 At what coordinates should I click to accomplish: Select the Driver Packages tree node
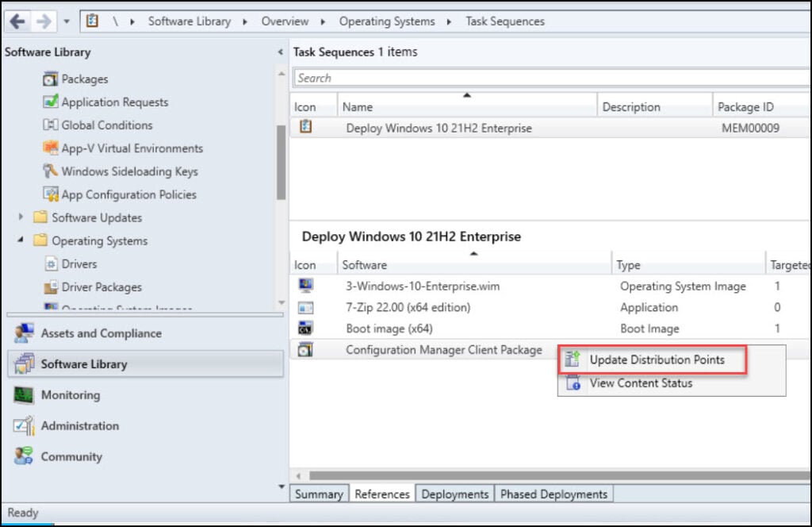pyautogui.click(x=101, y=287)
